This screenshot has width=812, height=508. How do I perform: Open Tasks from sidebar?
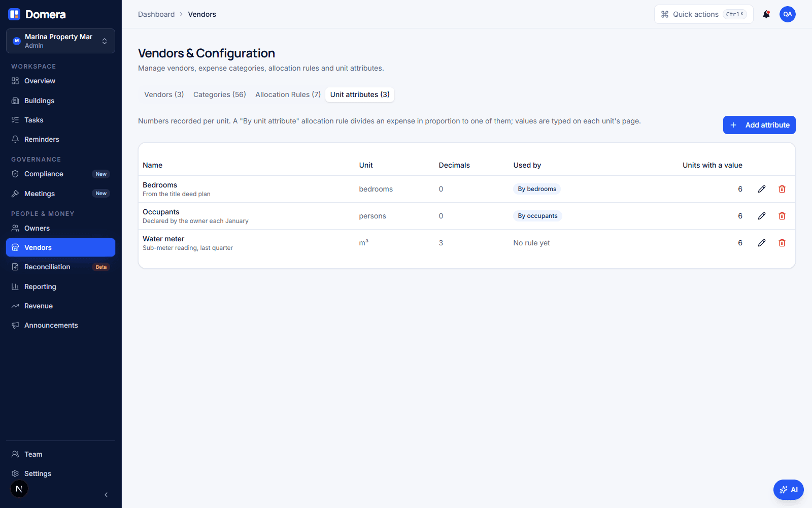coord(60,120)
